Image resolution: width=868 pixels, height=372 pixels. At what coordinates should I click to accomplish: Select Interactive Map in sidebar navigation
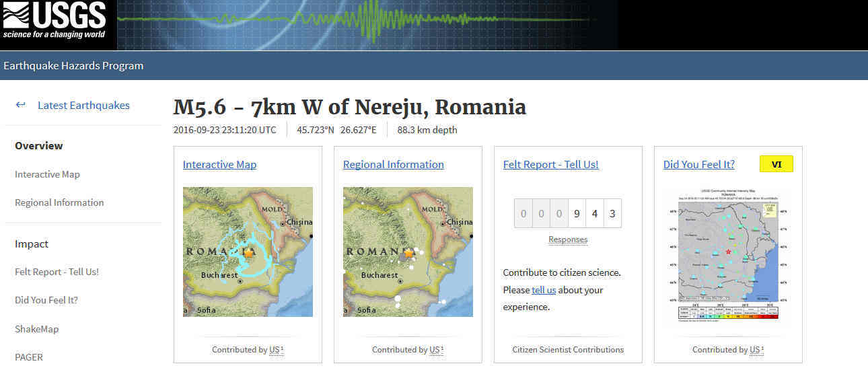(47, 174)
